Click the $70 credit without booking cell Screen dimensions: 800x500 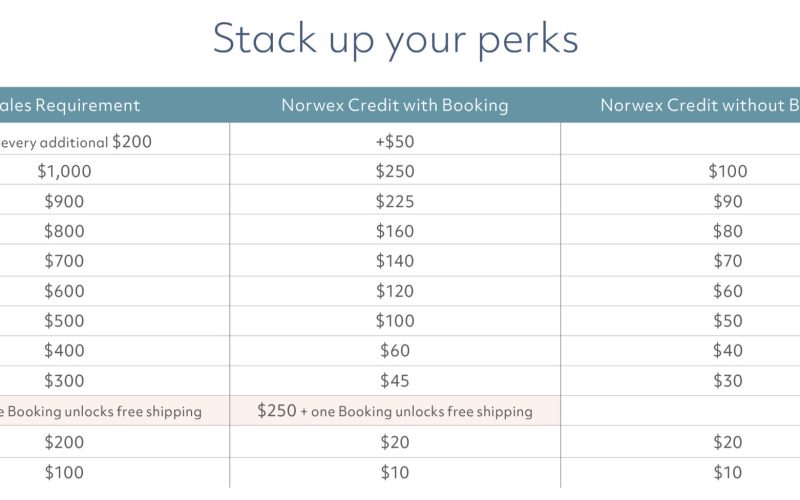coord(727,261)
